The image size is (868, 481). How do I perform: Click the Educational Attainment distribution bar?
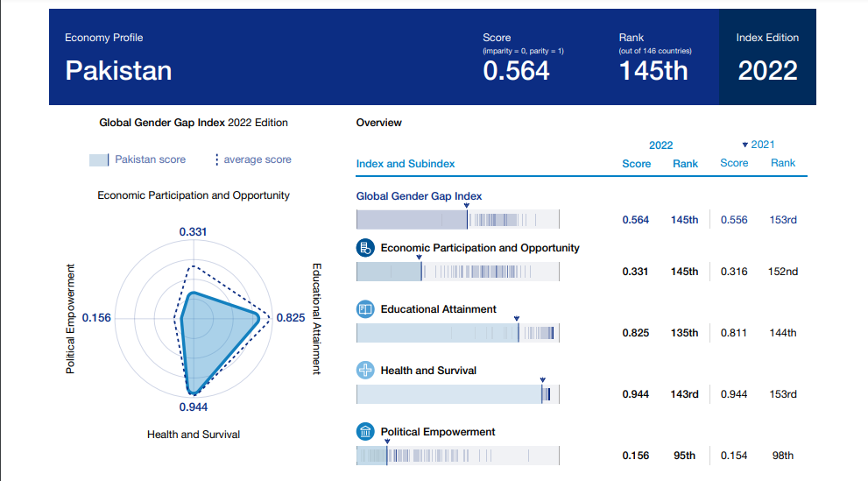click(458, 333)
